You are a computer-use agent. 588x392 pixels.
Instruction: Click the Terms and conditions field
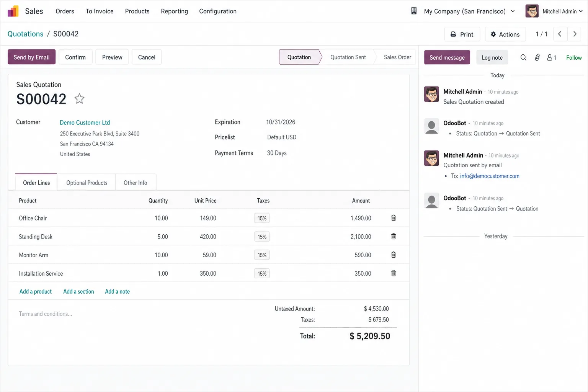[45, 314]
